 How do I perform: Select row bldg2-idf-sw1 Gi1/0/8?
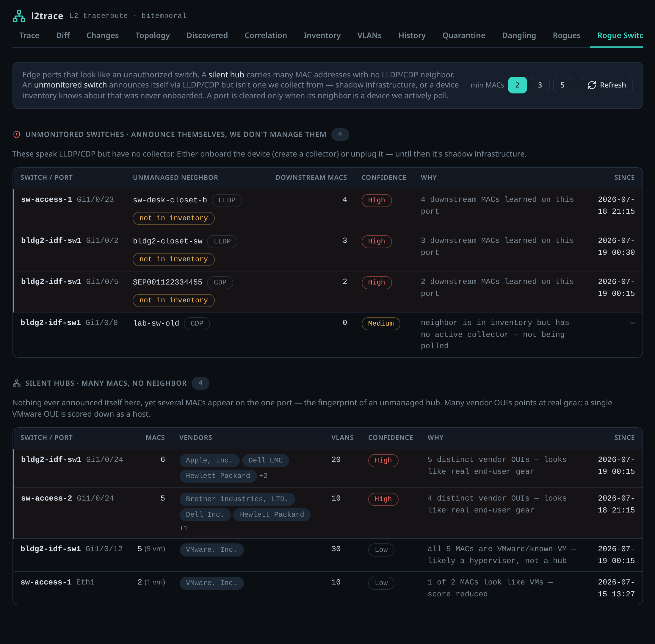click(328, 335)
